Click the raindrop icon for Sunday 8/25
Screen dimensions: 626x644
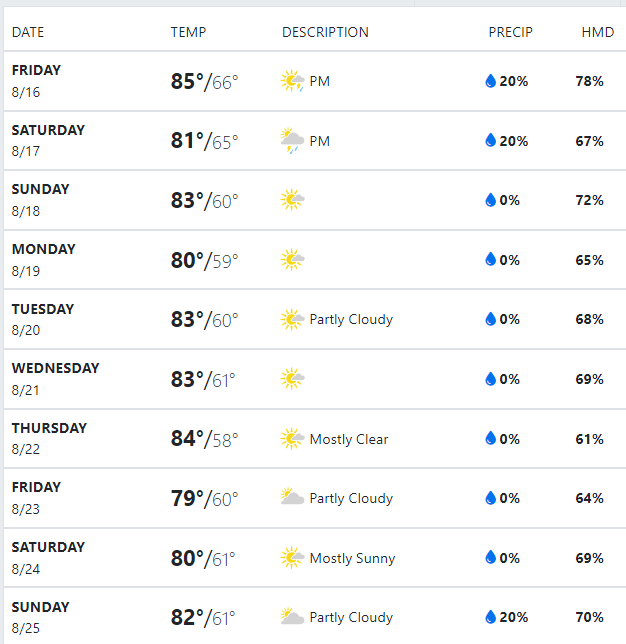click(x=490, y=617)
